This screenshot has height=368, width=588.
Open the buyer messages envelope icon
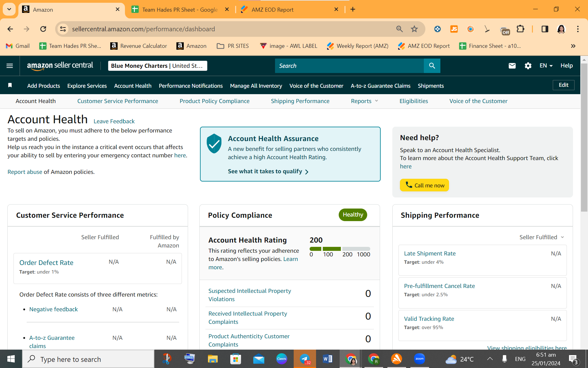(512, 66)
